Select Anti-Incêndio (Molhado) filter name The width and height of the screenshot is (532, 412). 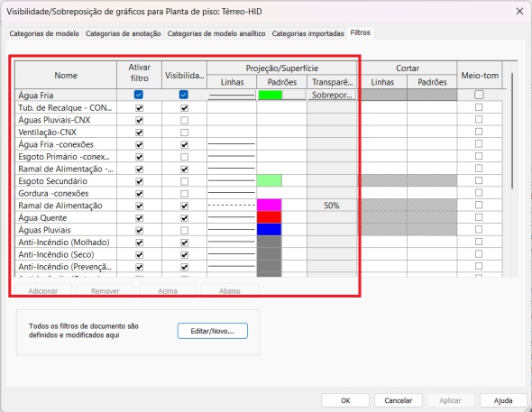tap(64, 243)
